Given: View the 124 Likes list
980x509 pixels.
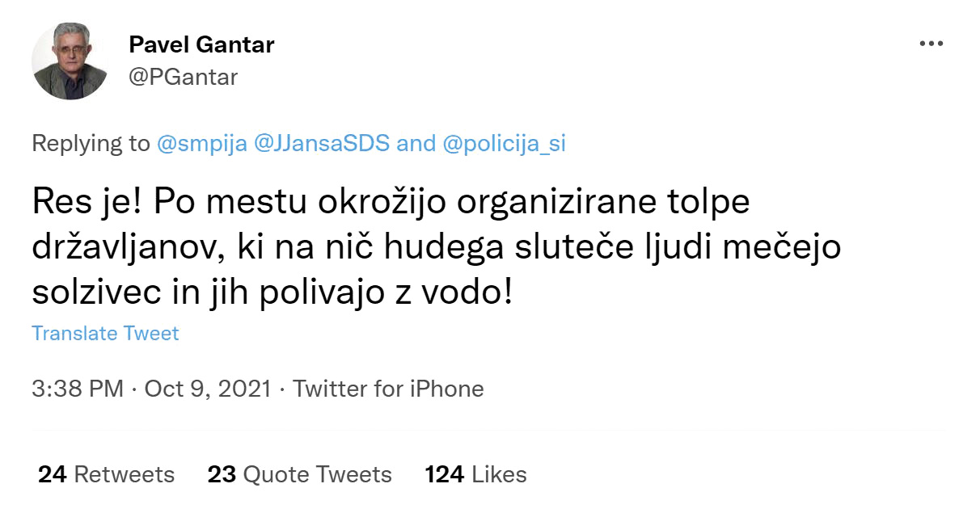Looking at the screenshot, I should click(x=475, y=475).
